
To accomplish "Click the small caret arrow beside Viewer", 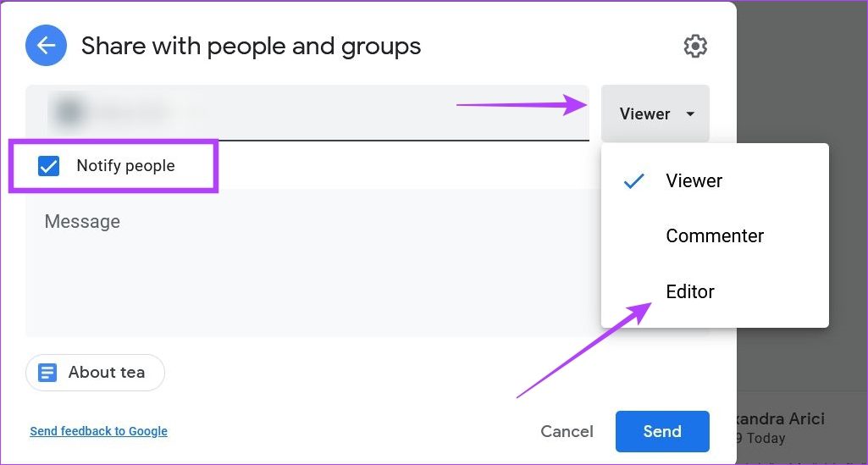I will pyautogui.click(x=691, y=113).
